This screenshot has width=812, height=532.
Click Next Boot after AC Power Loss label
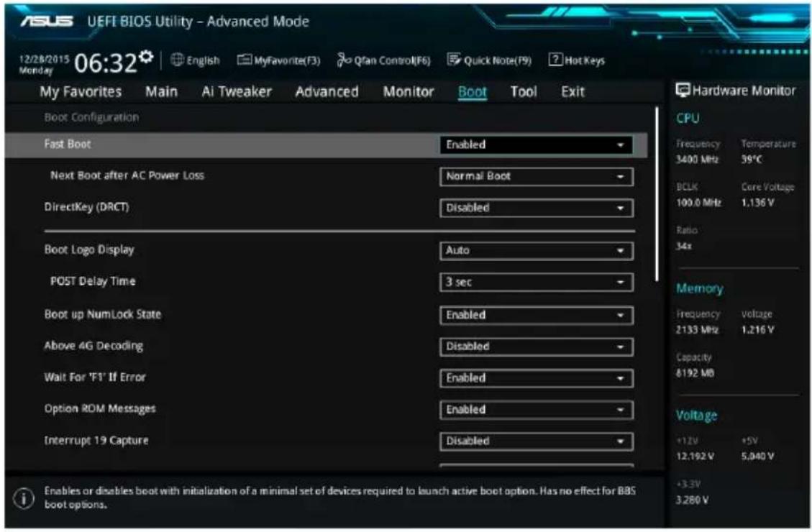pos(127,175)
